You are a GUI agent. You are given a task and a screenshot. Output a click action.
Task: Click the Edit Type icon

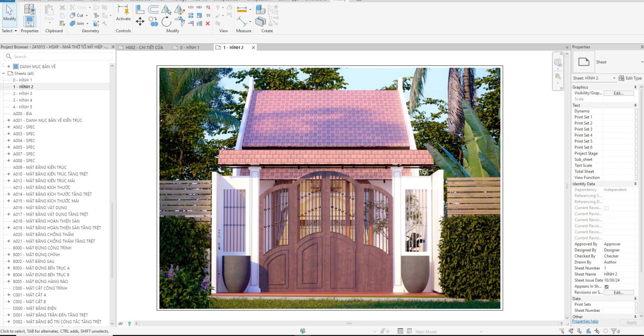621,78
